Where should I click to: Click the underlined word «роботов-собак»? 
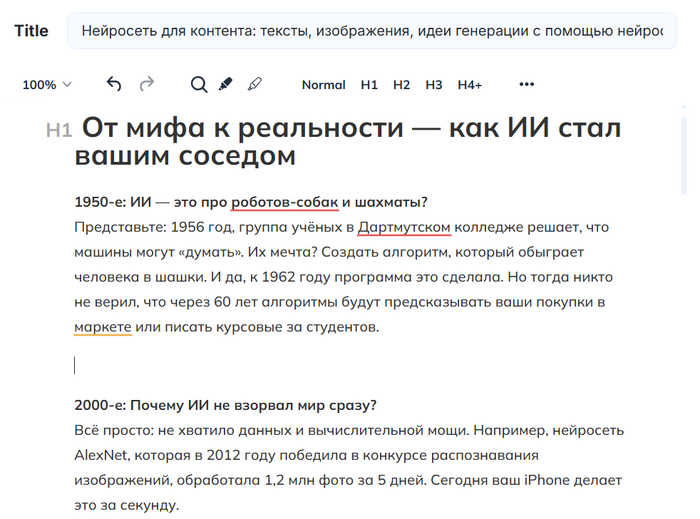tap(284, 201)
